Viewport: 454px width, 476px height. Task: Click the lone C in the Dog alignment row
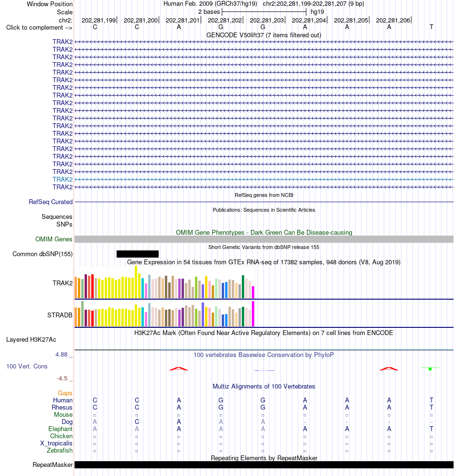[137, 422]
